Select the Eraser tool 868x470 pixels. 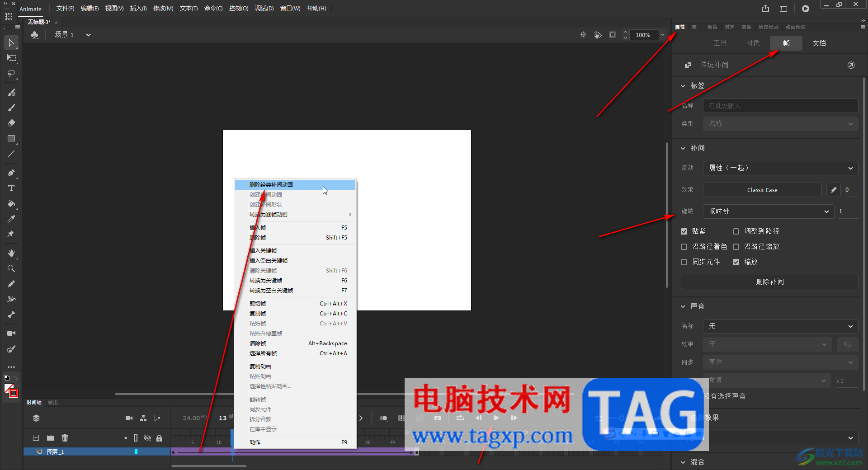[x=11, y=123]
